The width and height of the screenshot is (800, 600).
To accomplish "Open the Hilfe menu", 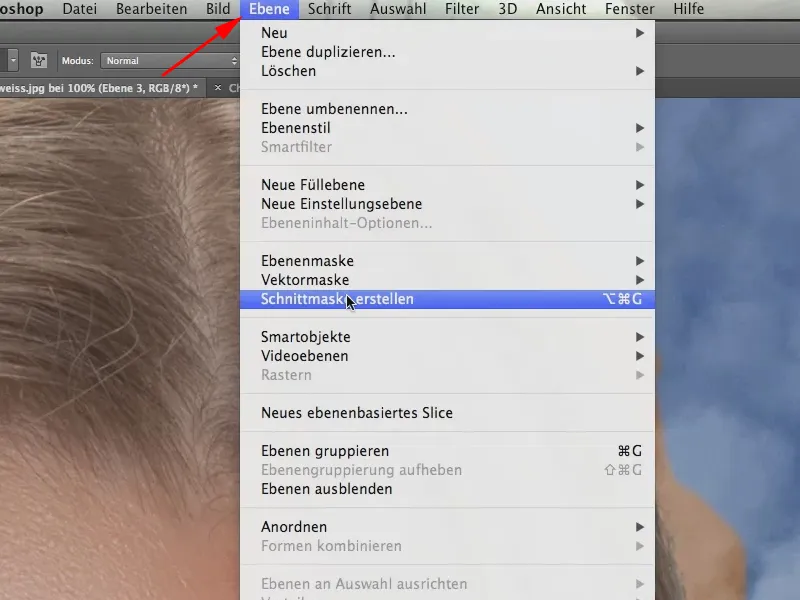I will click(x=689, y=9).
